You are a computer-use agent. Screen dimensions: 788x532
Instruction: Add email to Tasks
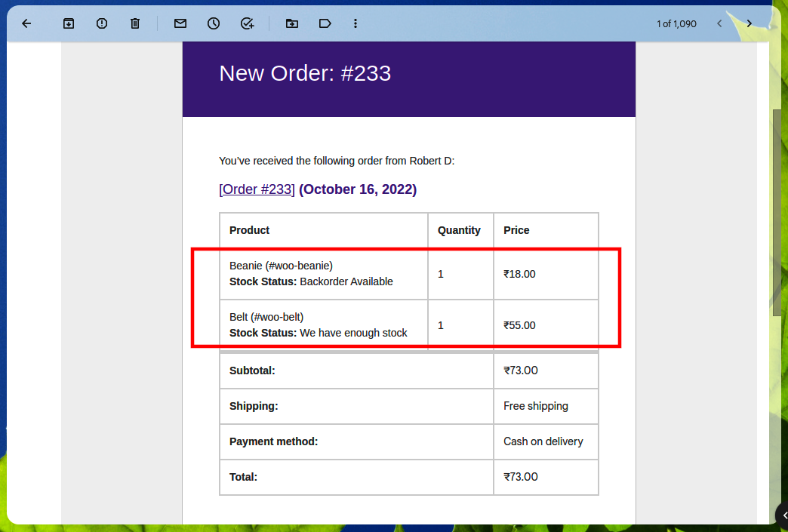(x=248, y=23)
